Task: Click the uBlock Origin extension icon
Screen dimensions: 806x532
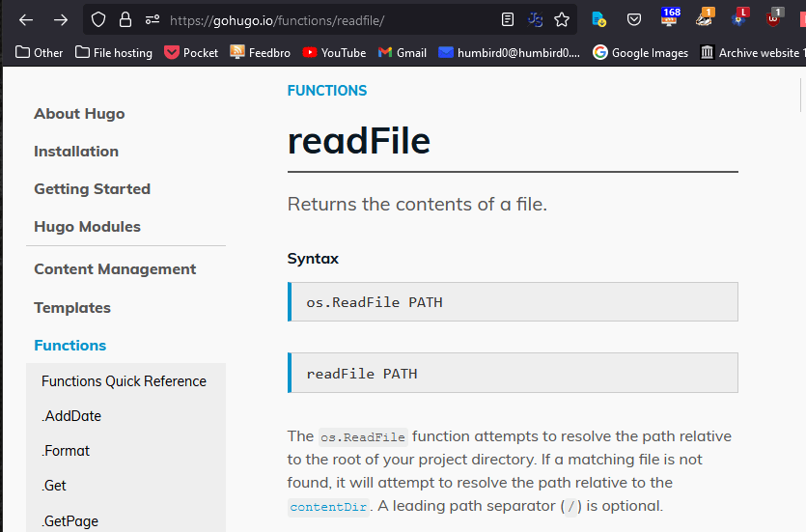Action: point(774,18)
